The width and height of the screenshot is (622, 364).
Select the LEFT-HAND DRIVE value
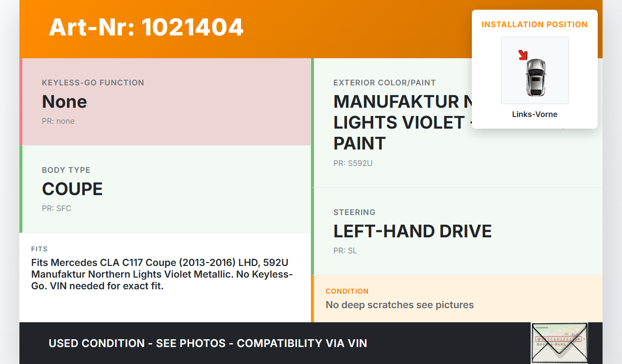[413, 232]
